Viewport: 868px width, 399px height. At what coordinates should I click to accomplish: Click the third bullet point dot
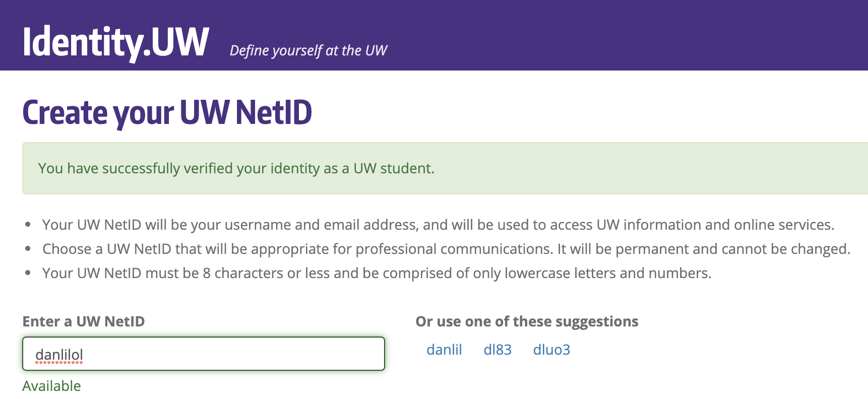click(x=28, y=273)
